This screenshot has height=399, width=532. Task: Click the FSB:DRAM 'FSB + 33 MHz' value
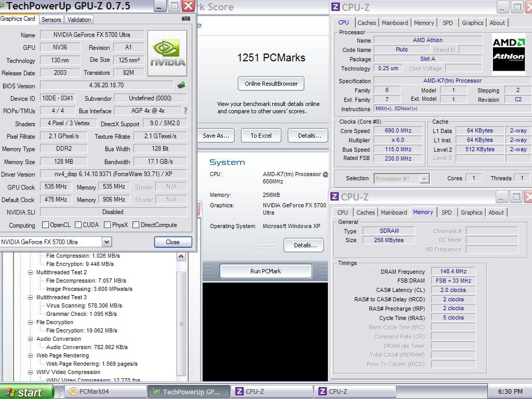click(453, 281)
